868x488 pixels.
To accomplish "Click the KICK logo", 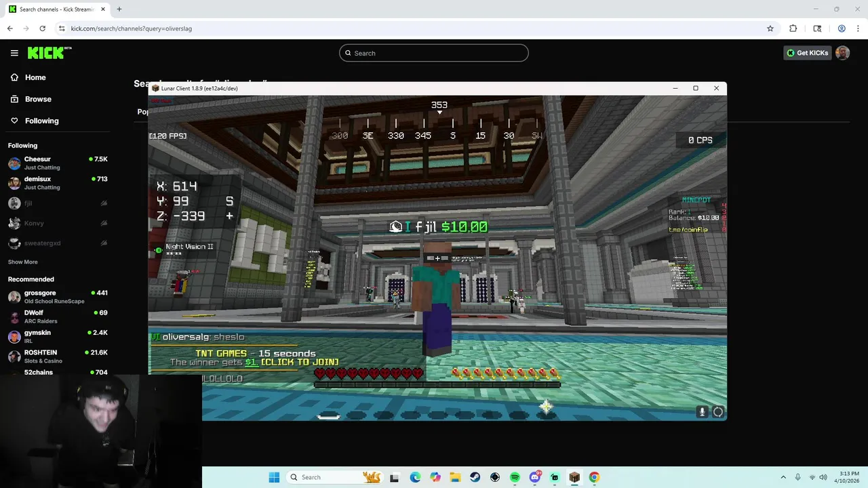I will click(49, 53).
